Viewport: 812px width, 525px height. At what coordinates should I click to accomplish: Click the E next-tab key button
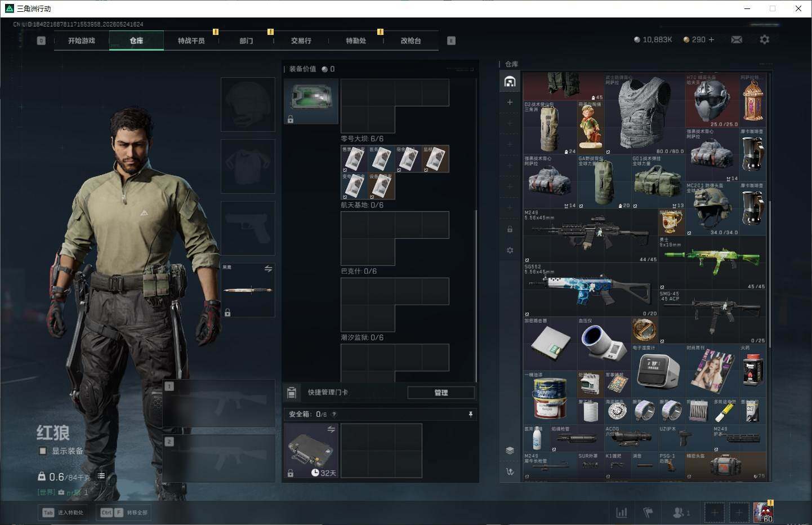point(451,41)
